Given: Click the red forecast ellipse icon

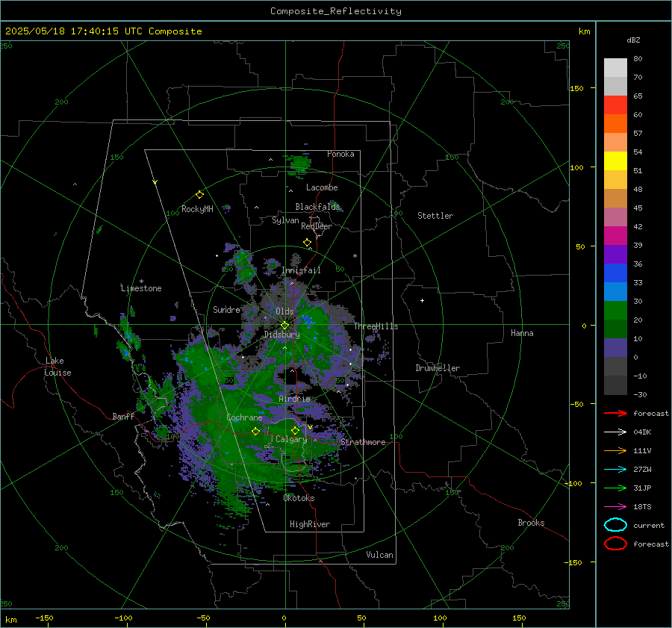Looking at the screenshot, I should tap(615, 544).
